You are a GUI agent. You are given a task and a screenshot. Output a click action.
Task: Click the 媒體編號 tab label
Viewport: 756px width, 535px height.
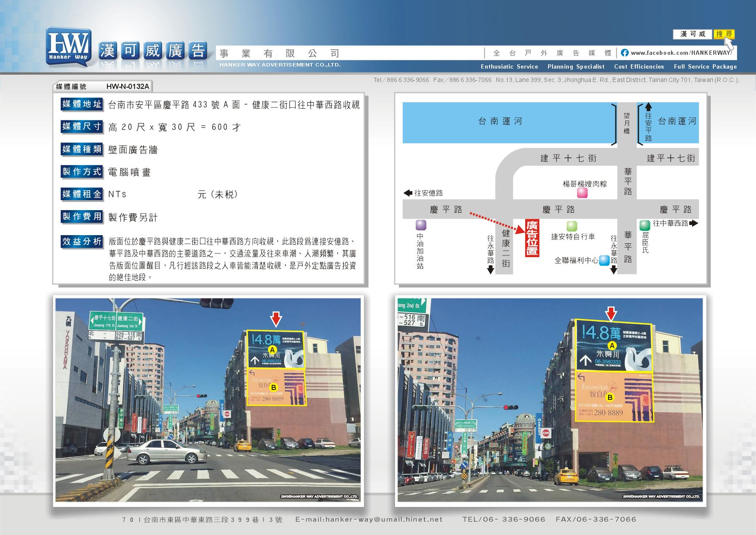(71, 86)
